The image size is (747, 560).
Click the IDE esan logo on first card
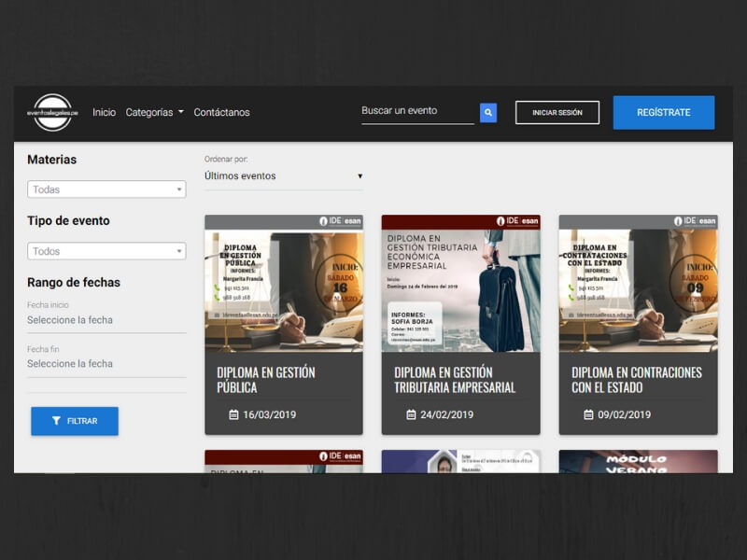pos(340,221)
